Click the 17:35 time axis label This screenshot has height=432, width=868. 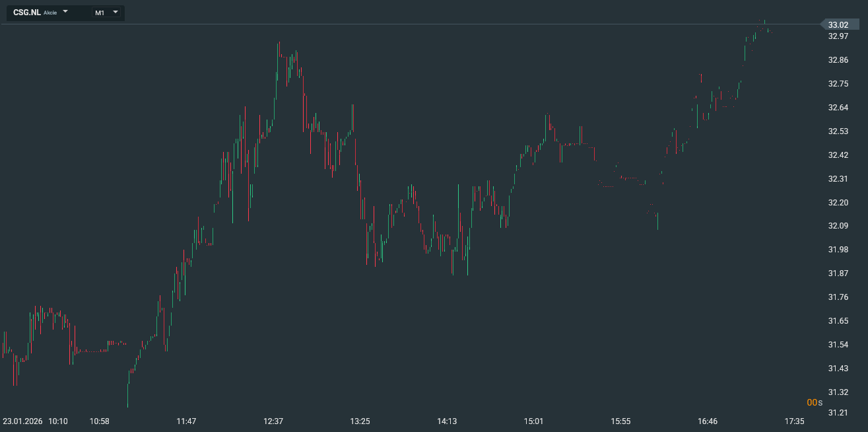coord(794,421)
